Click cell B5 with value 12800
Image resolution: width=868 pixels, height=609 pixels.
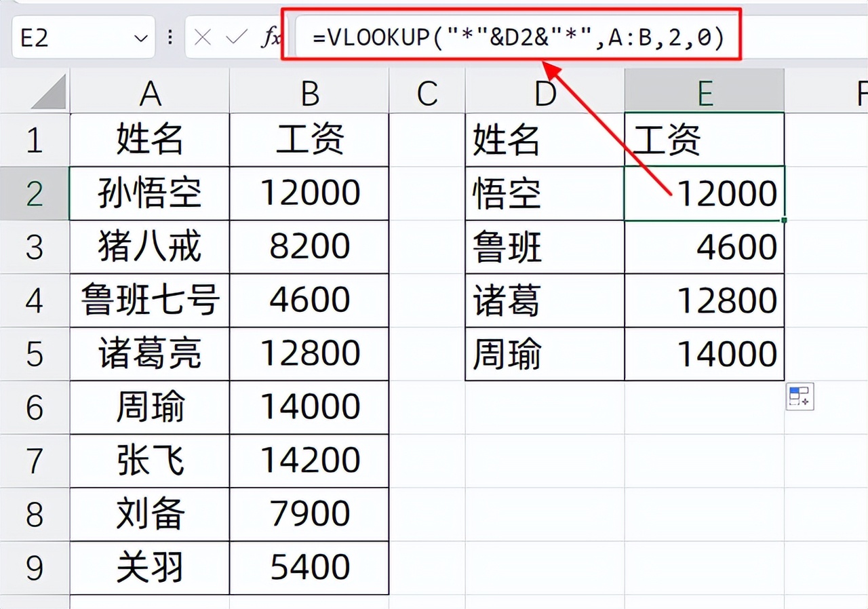tap(310, 354)
